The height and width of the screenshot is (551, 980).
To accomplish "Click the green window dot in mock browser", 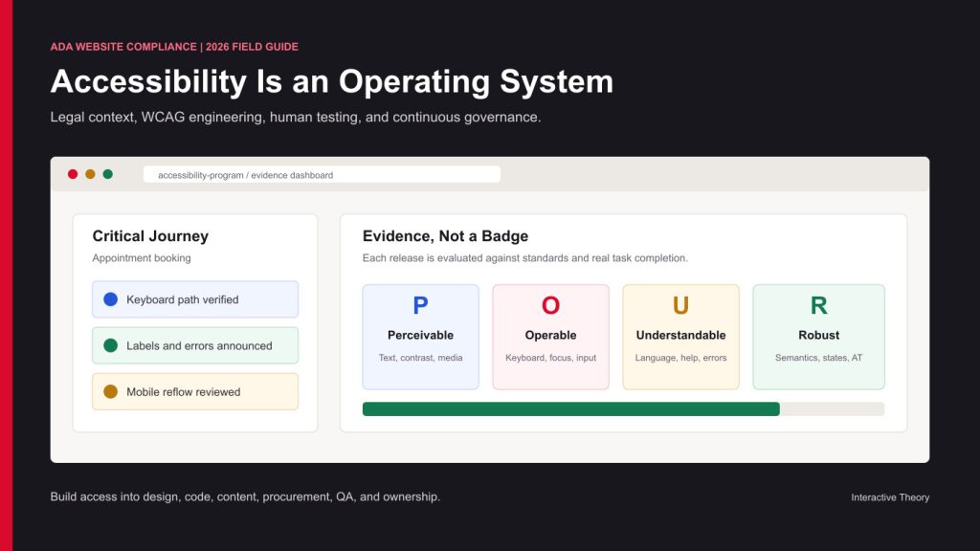I will click(x=107, y=174).
